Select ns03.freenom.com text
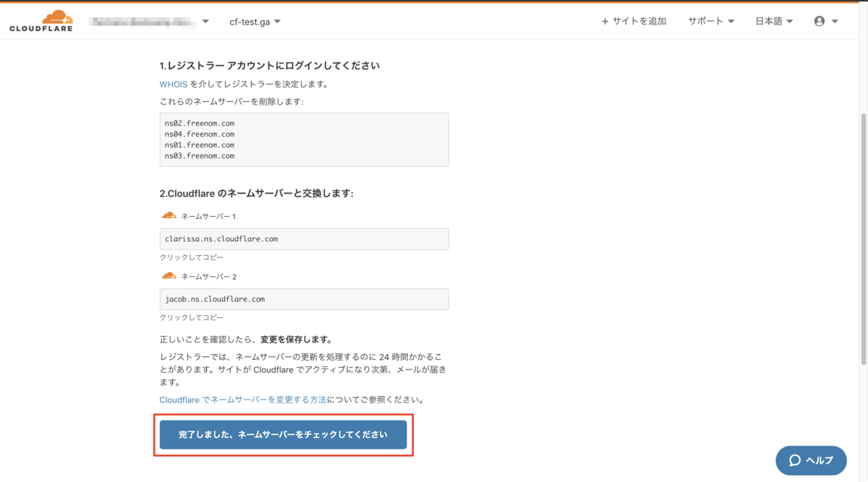The image size is (868, 482). pos(200,156)
